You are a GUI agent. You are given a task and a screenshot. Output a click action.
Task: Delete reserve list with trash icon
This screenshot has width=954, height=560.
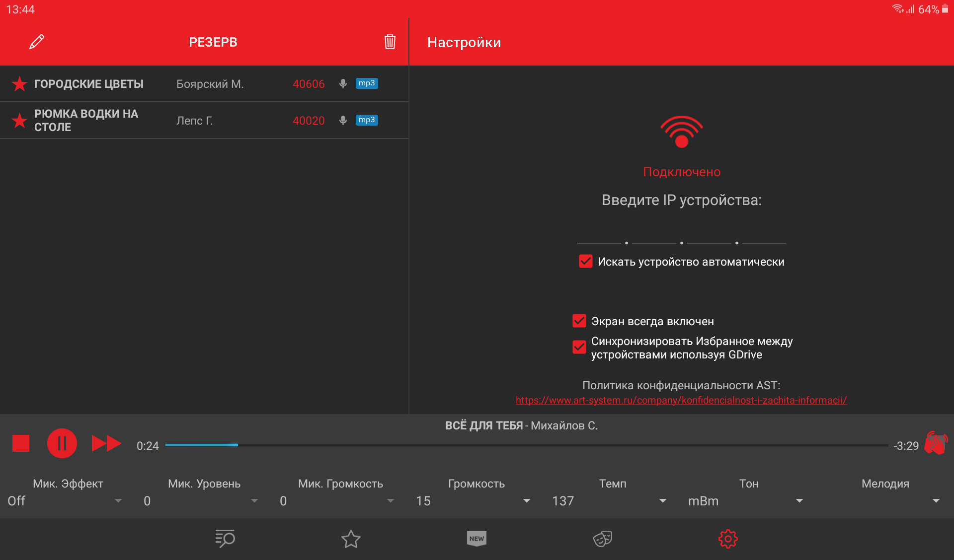coord(390,42)
